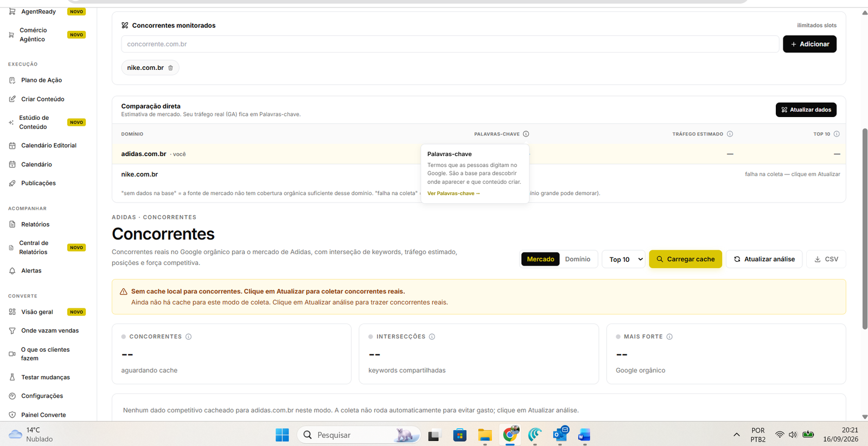868x446 pixels.
Task: Click the AgentReady cart icon in sidebar
Action: click(12, 11)
